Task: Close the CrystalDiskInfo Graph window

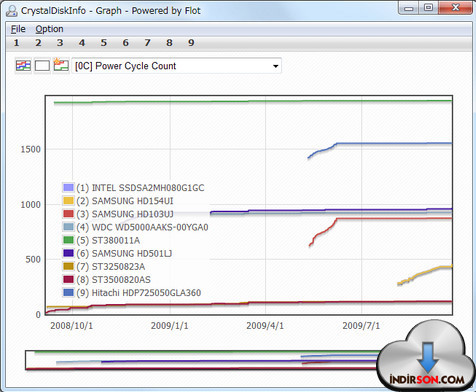Action: 455,8
